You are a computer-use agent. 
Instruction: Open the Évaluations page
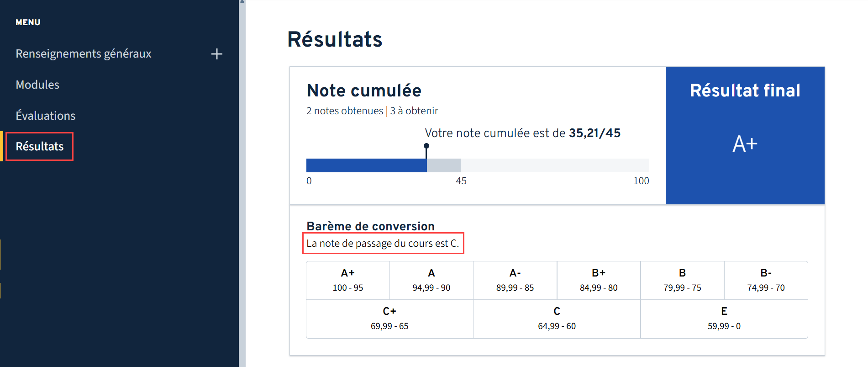46,116
